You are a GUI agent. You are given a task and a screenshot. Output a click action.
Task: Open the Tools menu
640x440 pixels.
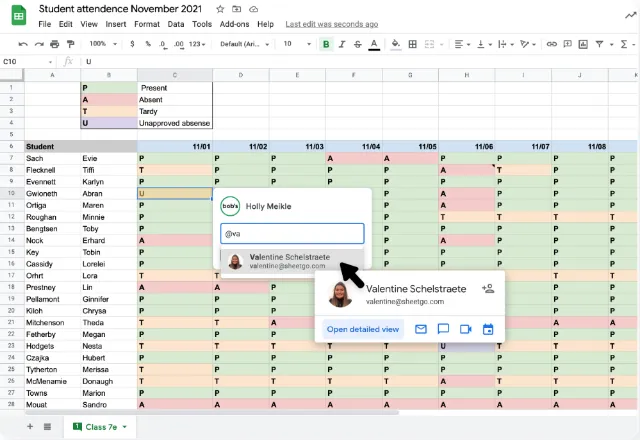tap(202, 24)
